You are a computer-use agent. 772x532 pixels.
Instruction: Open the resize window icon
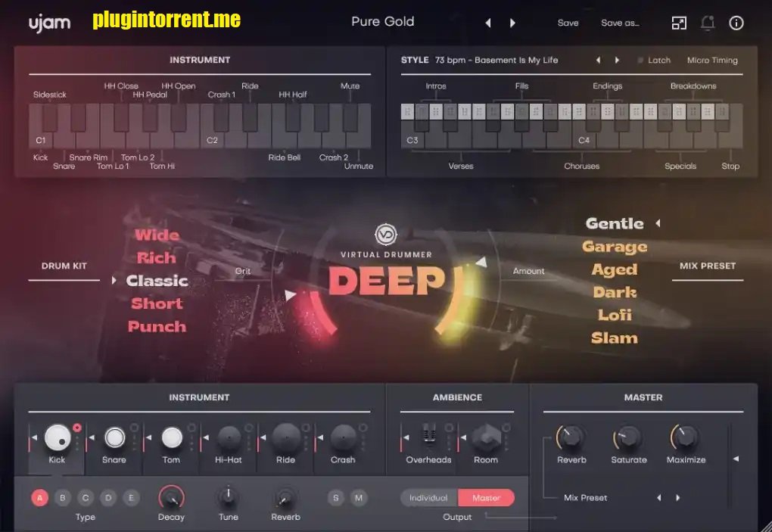click(679, 23)
